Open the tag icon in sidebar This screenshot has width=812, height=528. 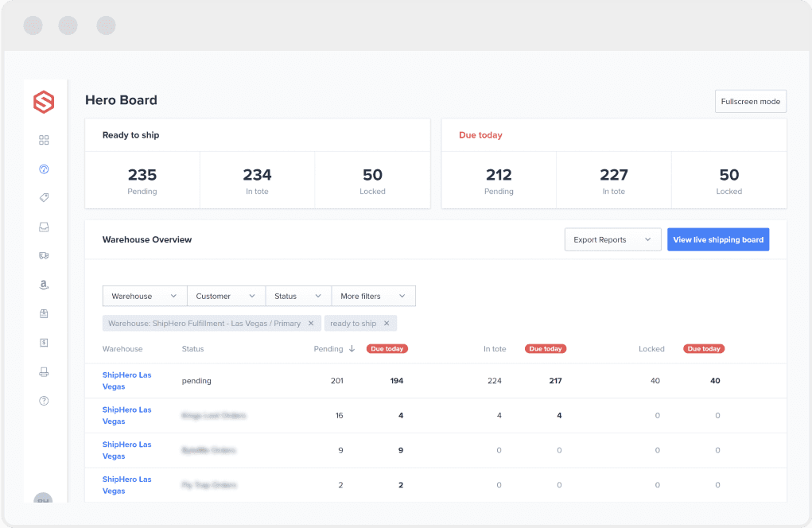pos(44,198)
